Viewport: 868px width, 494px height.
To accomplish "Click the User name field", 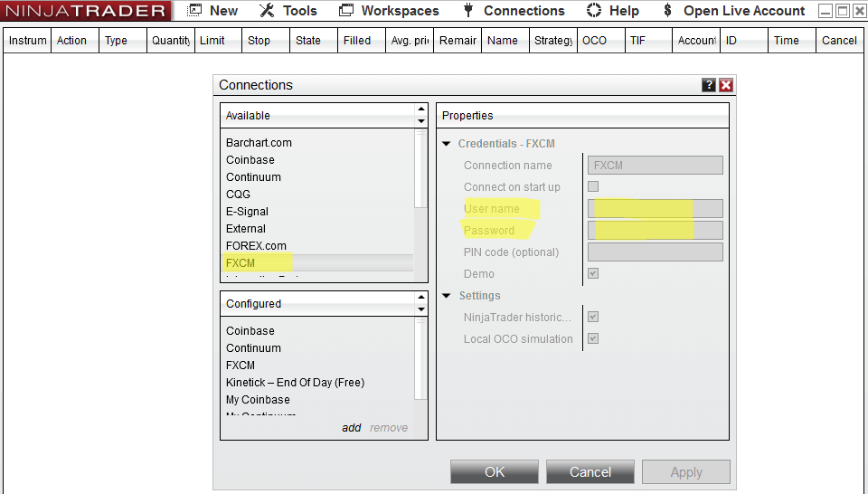I will point(655,208).
